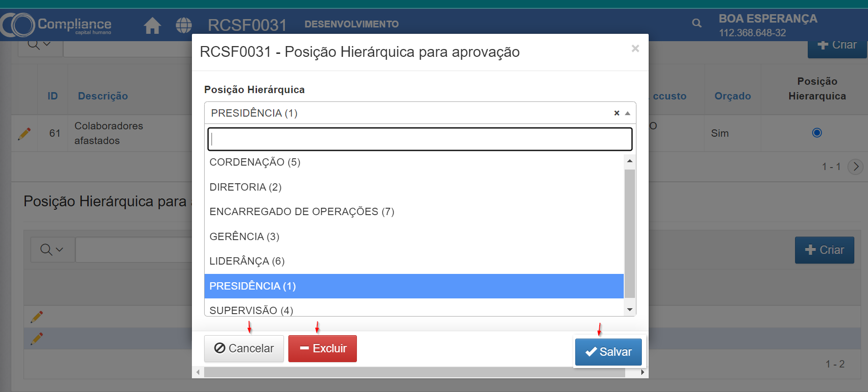
Task: Open upper search options magnifier dropdown
Action: coord(40,47)
